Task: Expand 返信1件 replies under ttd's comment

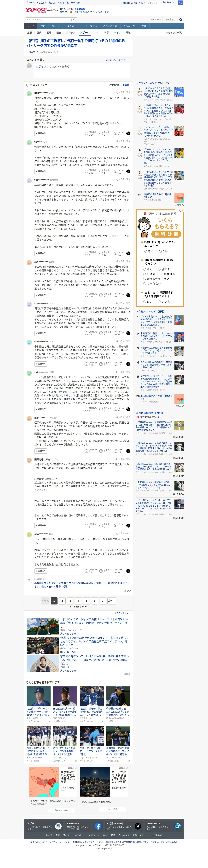Action: pos(41,333)
